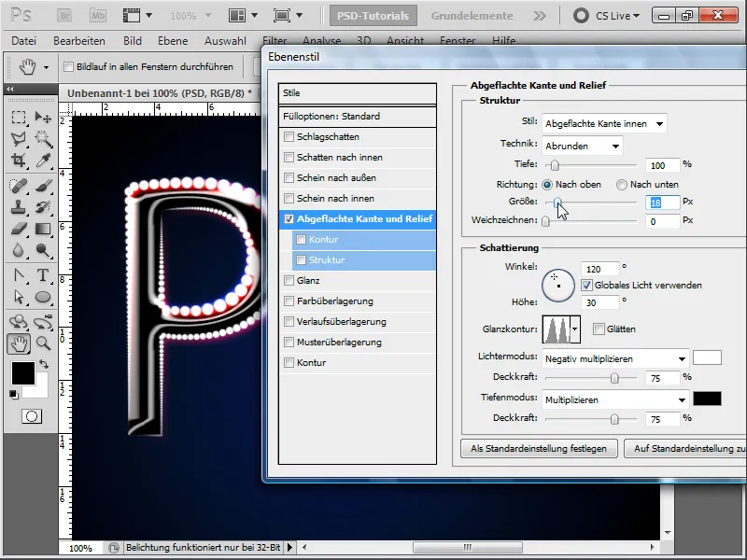Select the Eraser tool
The width and height of the screenshot is (747, 560).
pos(19,229)
